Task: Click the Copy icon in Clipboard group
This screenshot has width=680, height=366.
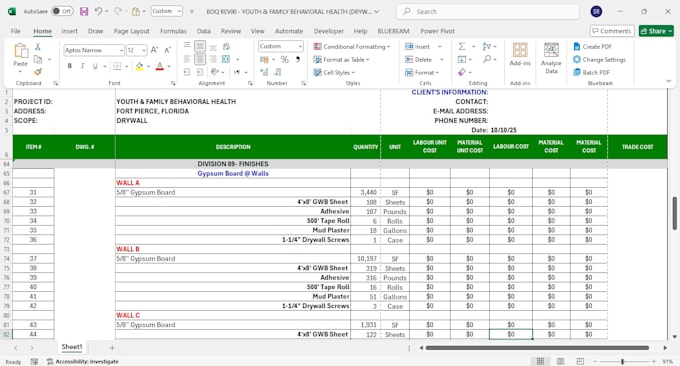Action: [x=38, y=59]
